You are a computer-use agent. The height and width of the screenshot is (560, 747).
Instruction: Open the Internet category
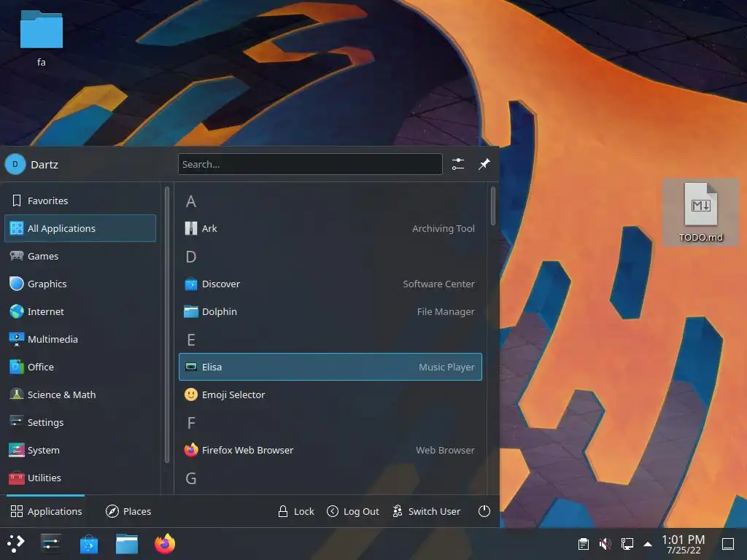pos(80,311)
